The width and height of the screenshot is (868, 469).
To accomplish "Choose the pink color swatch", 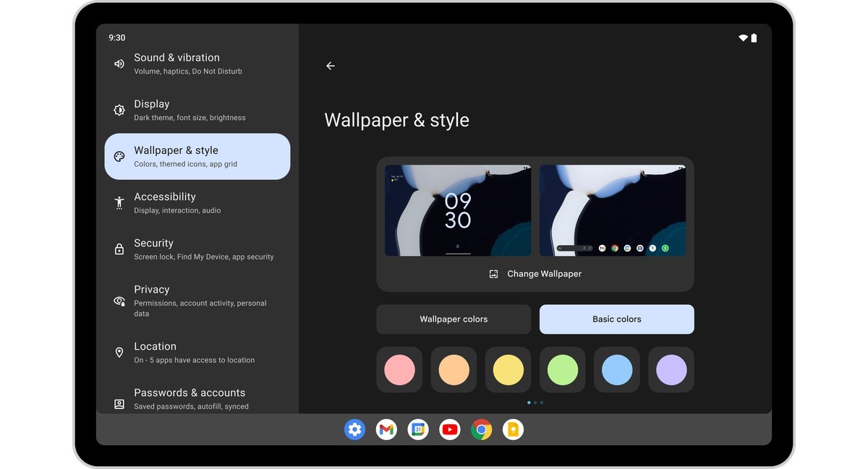I will 399,370.
